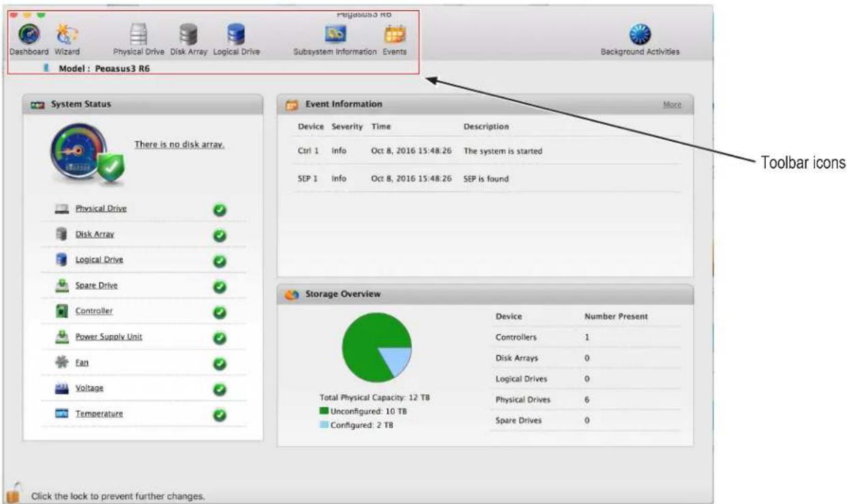Open the Fan link
The image size is (847, 504).
click(x=82, y=362)
